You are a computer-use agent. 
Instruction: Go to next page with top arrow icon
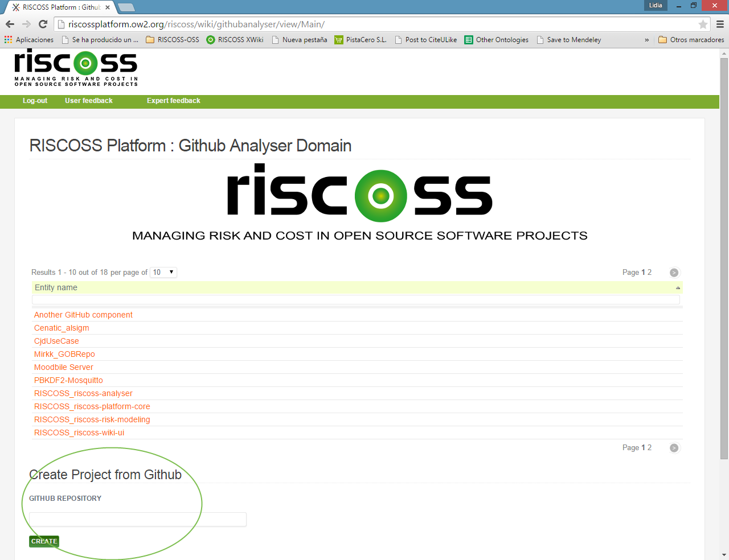tap(674, 273)
